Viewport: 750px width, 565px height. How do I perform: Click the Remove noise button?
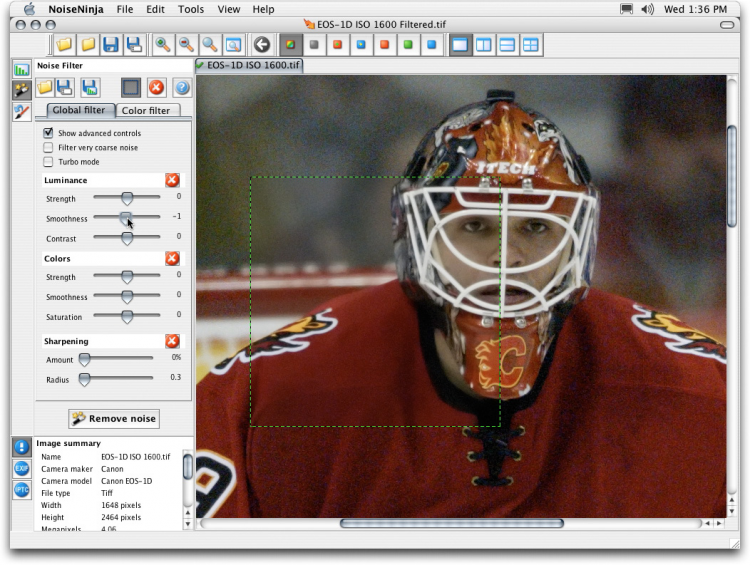pos(114,419)
